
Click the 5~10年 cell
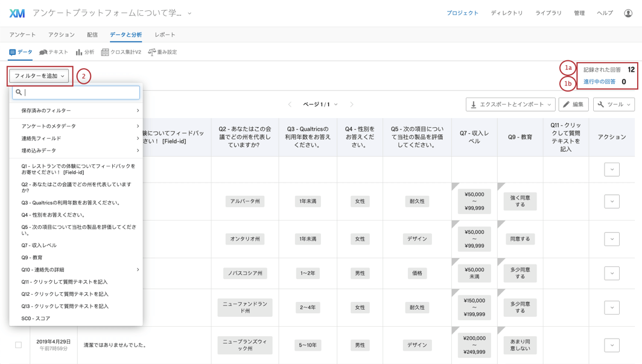(x=308, y=345)
